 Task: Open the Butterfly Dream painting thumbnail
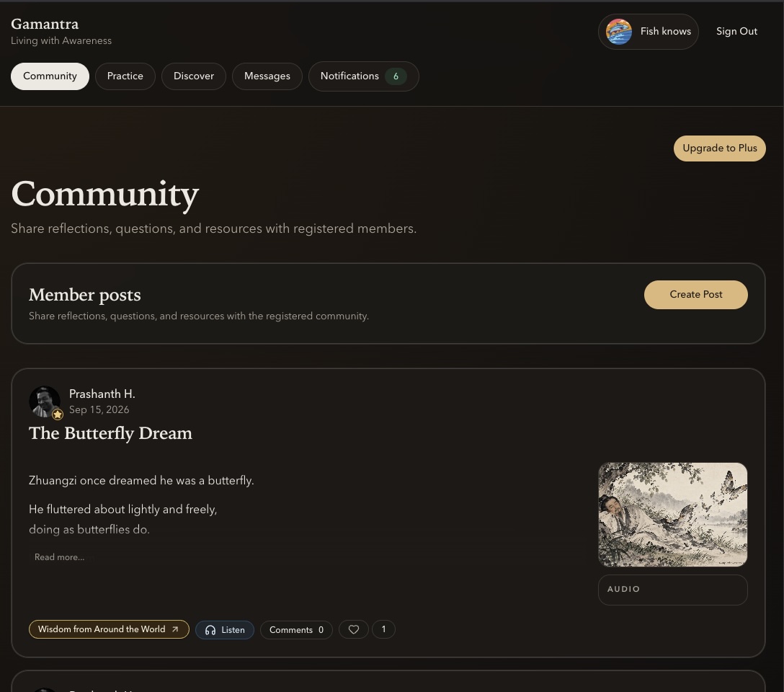click(673, 515)
